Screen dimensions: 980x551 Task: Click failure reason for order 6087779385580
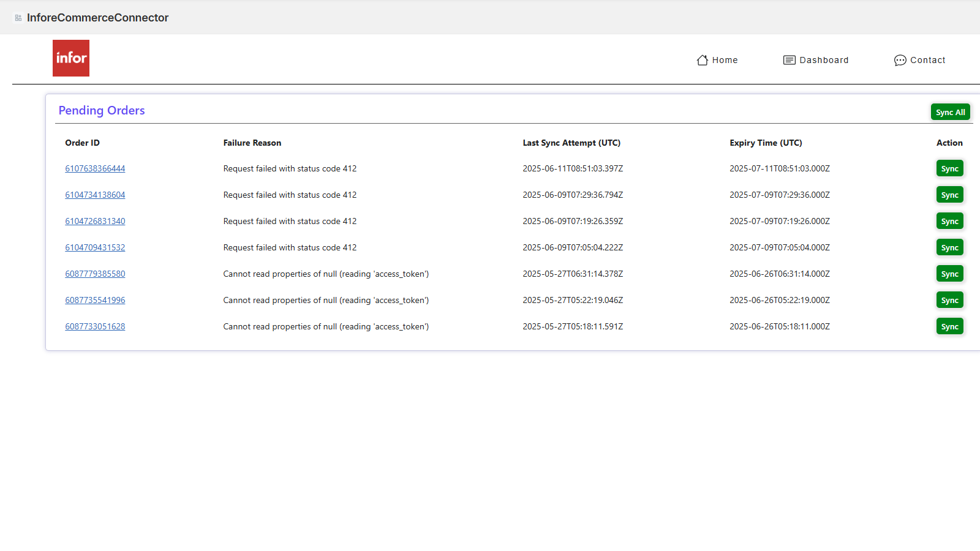[x=326, y=274]
